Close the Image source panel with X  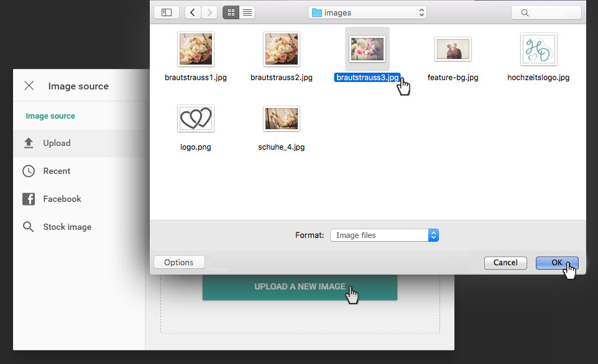pos(29,86)
